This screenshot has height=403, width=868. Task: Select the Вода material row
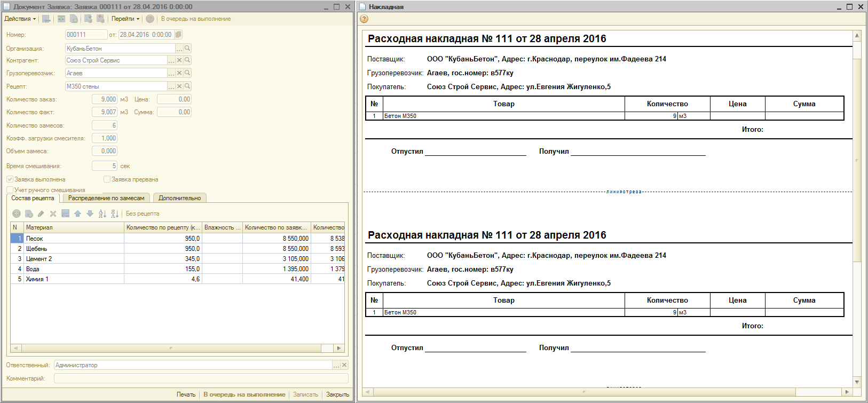coord(177,269)
